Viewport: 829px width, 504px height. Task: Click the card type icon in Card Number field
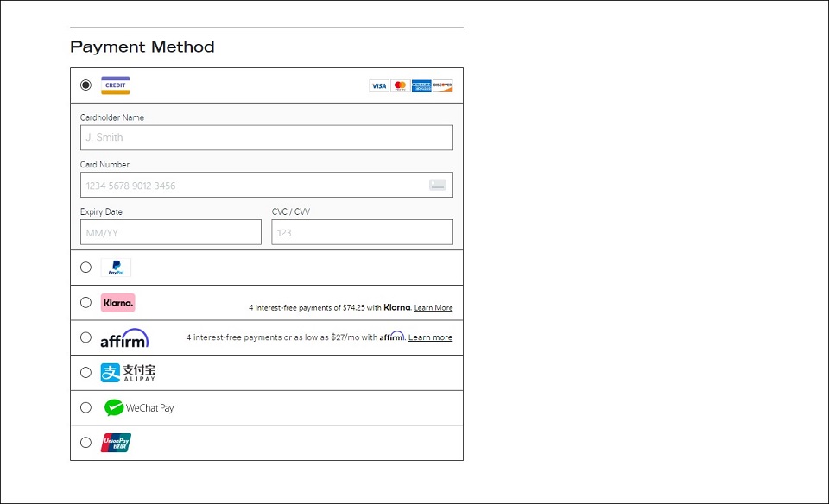click(x=438, y=185)
